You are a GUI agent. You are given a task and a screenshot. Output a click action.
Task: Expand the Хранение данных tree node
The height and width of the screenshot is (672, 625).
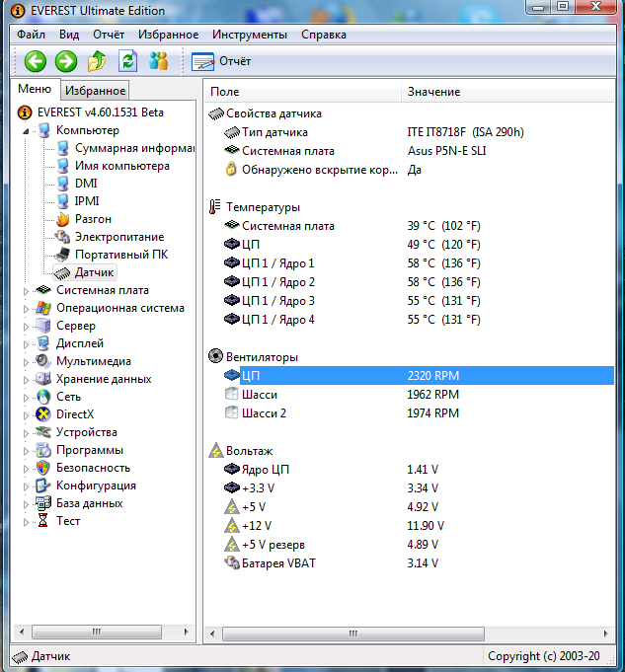27,380
